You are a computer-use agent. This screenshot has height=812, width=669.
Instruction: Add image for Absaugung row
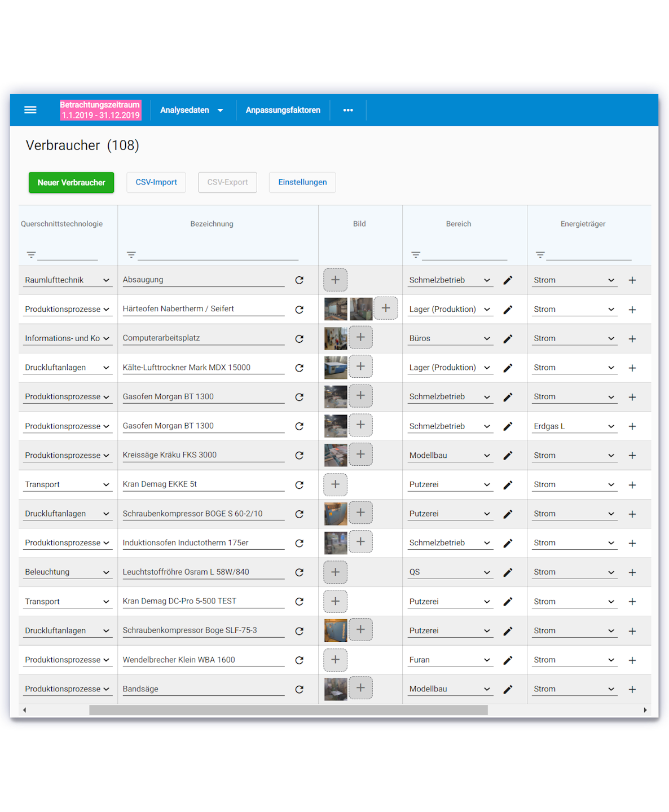(335, 280)
